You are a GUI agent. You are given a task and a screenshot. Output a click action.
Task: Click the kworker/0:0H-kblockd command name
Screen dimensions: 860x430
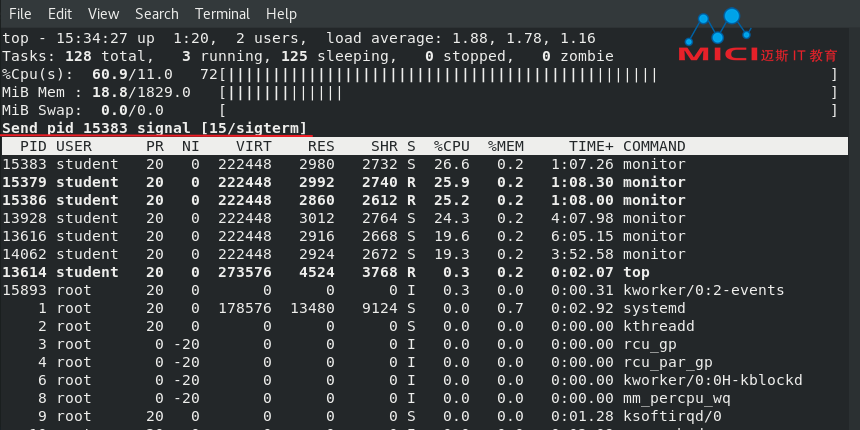(x=713, y=380)
